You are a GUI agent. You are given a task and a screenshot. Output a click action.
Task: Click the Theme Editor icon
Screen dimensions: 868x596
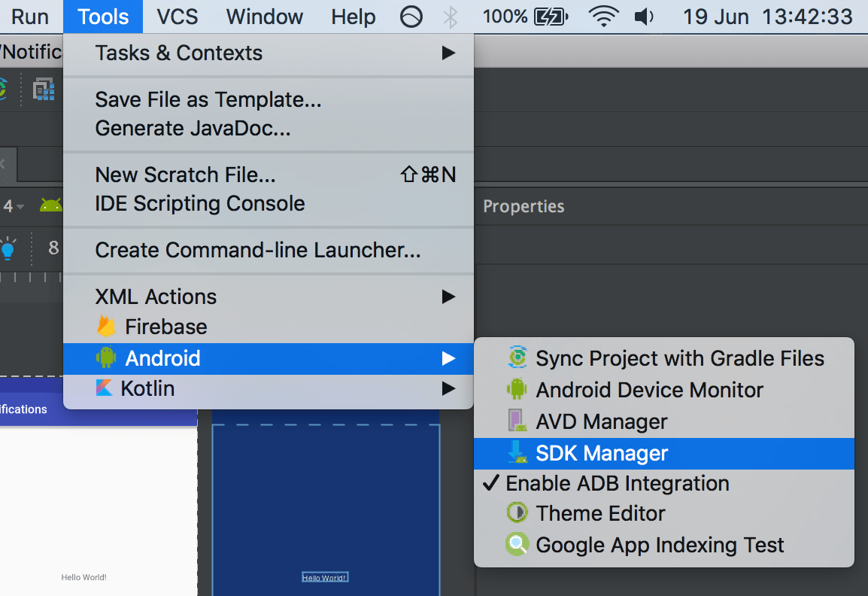coord(517,512)
